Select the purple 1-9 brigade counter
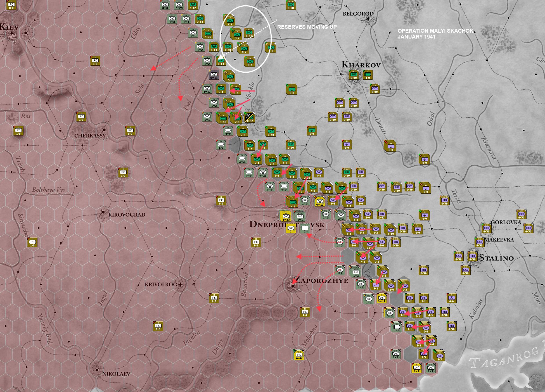Screen dimensions: 545x392 pos(361,200)
